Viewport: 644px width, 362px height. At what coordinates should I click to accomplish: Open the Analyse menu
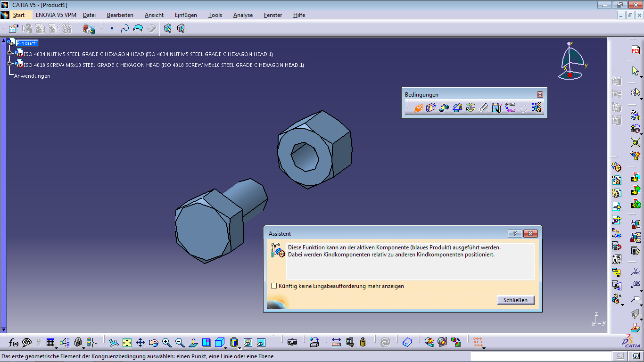point(243,15)
